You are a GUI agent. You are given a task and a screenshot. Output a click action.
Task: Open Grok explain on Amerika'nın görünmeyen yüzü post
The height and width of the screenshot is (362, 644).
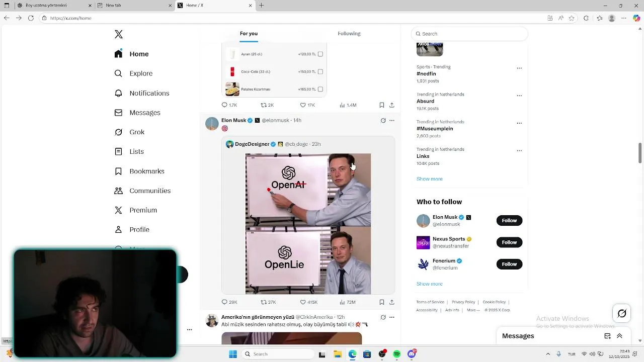coord(383,317)
